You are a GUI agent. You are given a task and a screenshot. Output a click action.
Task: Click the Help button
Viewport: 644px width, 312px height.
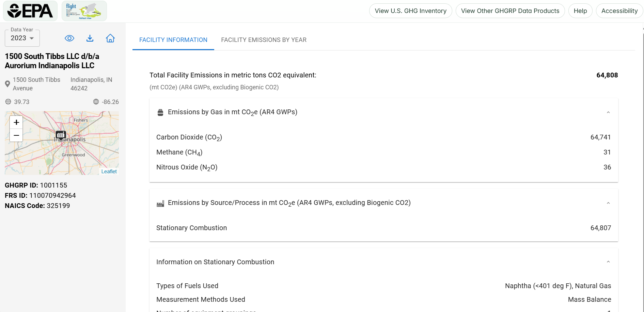coord(580,11)
